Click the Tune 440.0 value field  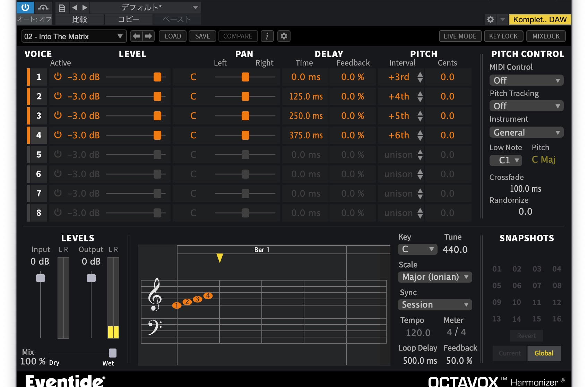click(x=455, y=249)
